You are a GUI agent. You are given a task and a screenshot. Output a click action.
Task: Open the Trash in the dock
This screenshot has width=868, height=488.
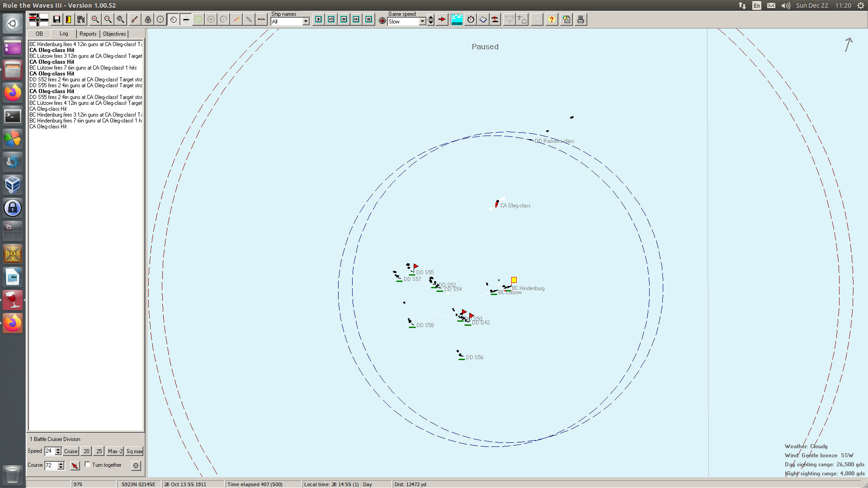click(x=13, y=475)
